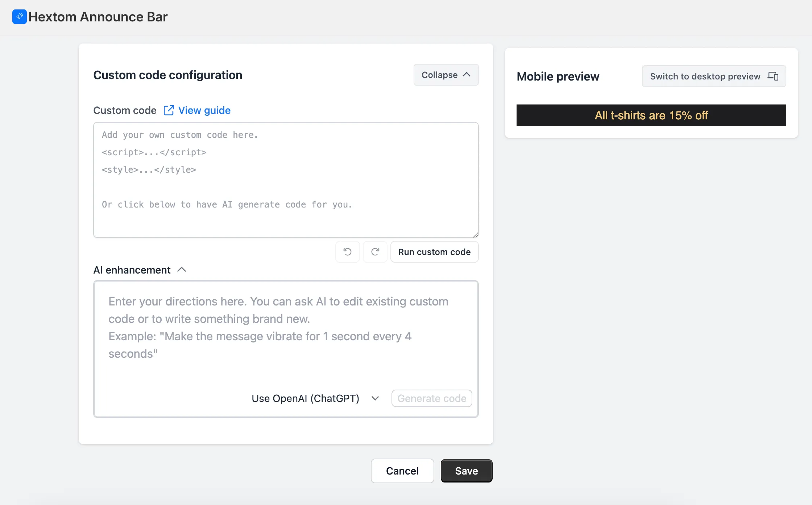
Task: Click the textarea resize handle corner
Action: pyautogui.click(x=476, y=235)
